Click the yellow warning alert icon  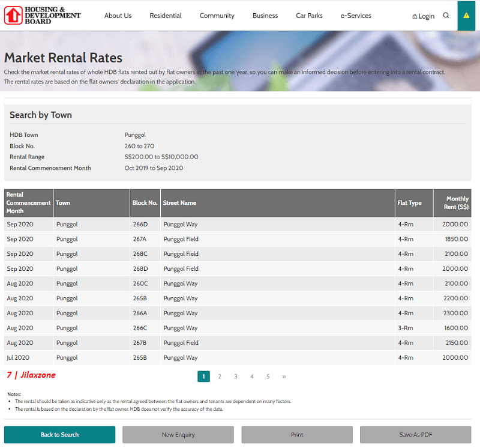tap(466, 16)
